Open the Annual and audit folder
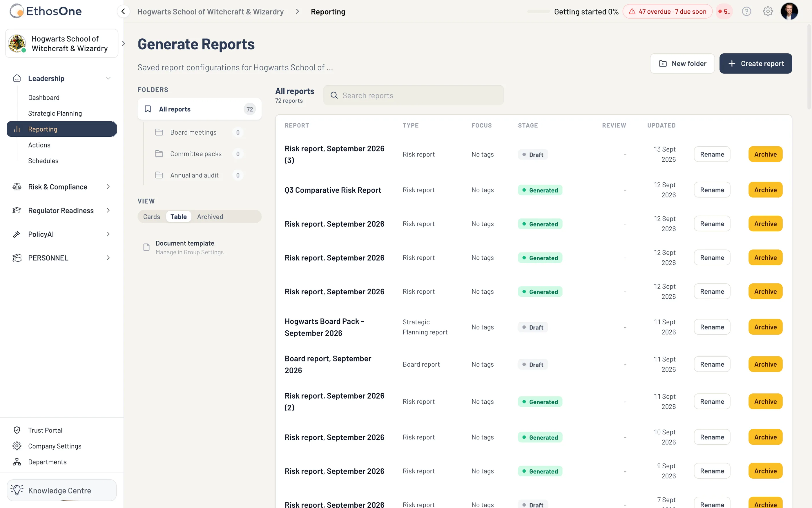Screen dimensions: 812x508 (x=199, y=175)
